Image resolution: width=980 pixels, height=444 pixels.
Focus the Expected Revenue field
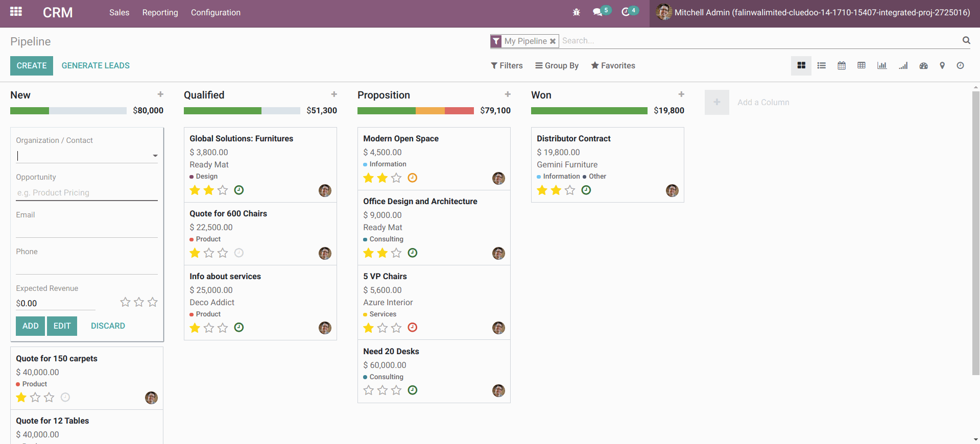pyautogui.click(x=56, y=303)
